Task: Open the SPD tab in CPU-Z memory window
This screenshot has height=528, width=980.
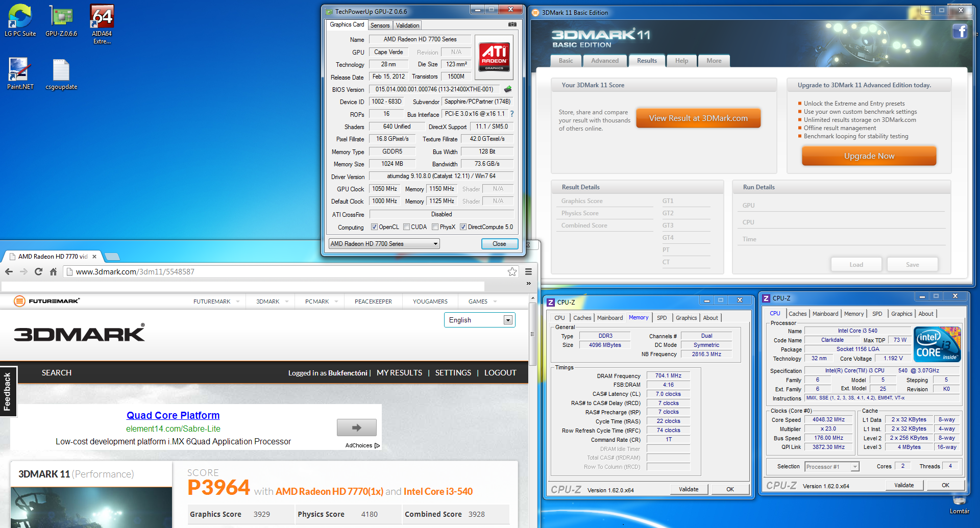Action: (661, 318)
